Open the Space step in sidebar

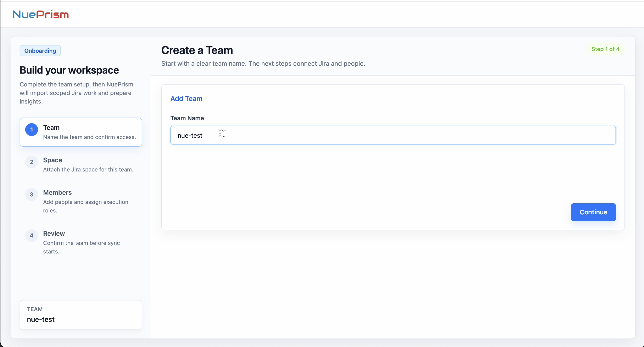(x=81, y=165)
